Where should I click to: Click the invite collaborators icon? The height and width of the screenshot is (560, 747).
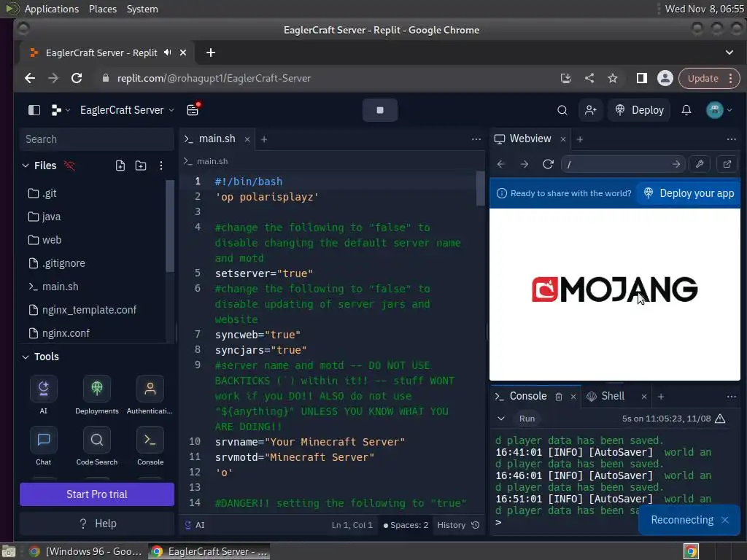(591, 110)
